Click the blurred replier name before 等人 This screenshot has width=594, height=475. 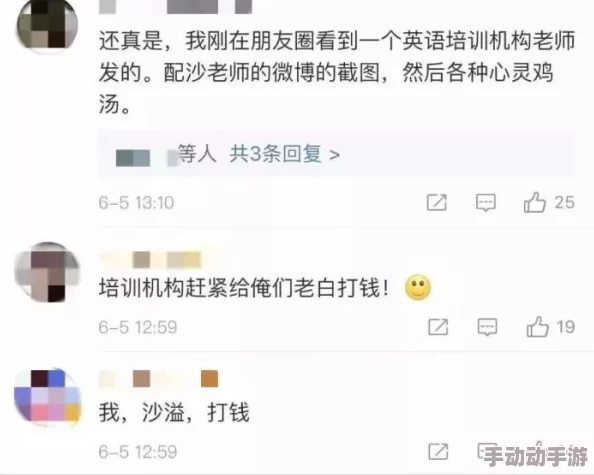(x=146, y=158)
